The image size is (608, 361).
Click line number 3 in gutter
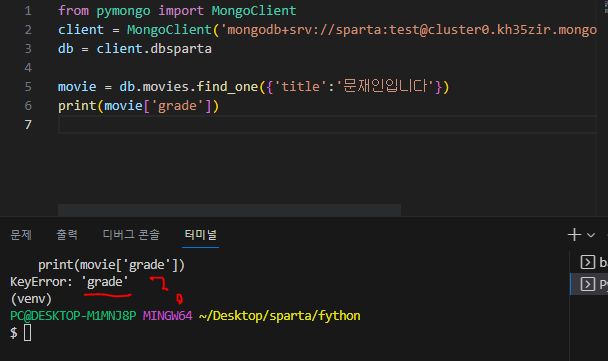28,49
